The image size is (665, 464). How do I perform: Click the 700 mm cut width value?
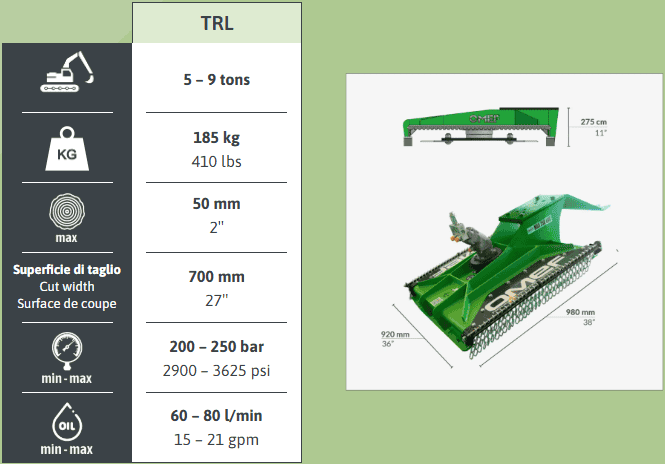pyautogui.click(x=216, y=276)
